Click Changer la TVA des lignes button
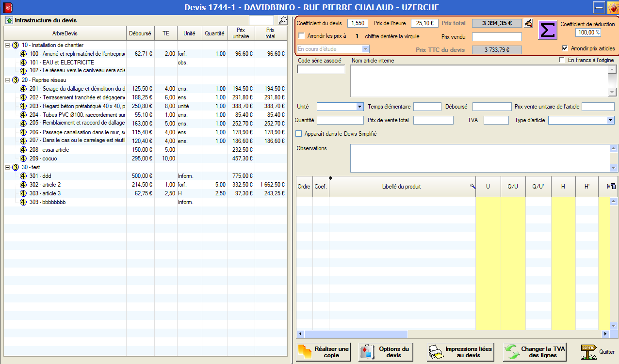 coord(536,352)
